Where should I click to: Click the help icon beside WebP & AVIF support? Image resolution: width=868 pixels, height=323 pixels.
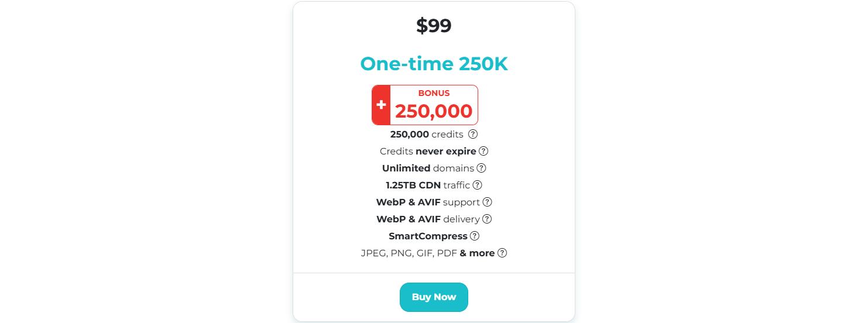point(487,202)
